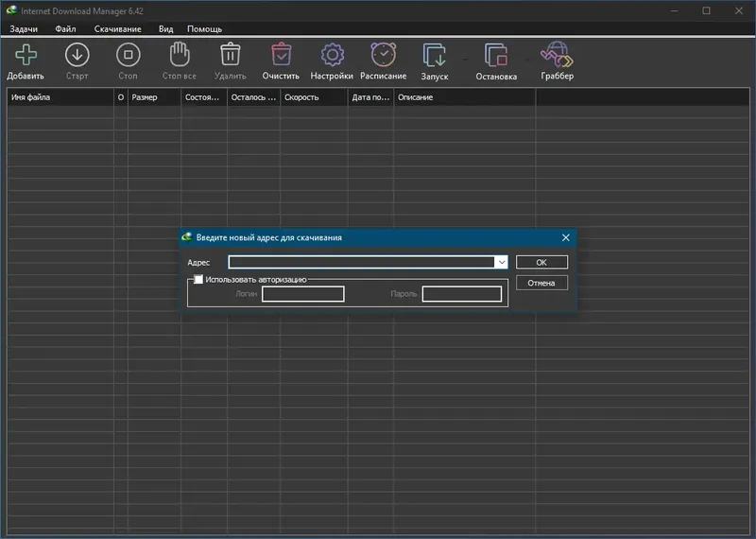
Task: Click the Скорость column header
Action: click(x=314, y=97)
